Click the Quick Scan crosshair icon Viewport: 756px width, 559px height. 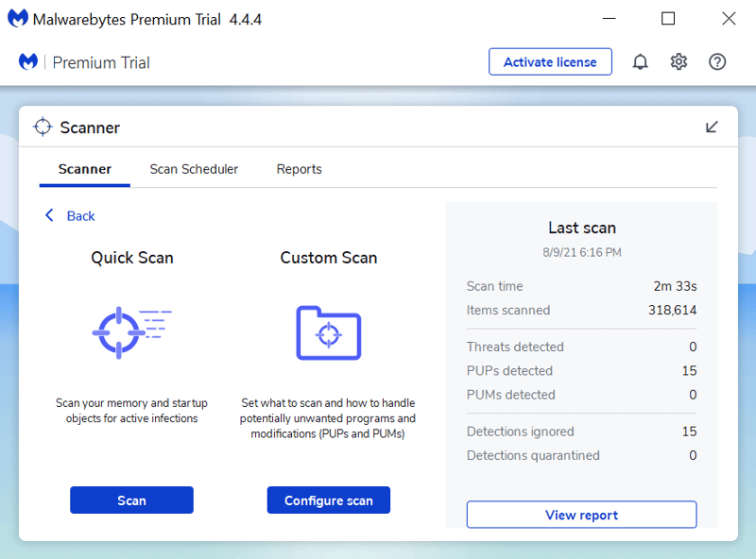131,332
